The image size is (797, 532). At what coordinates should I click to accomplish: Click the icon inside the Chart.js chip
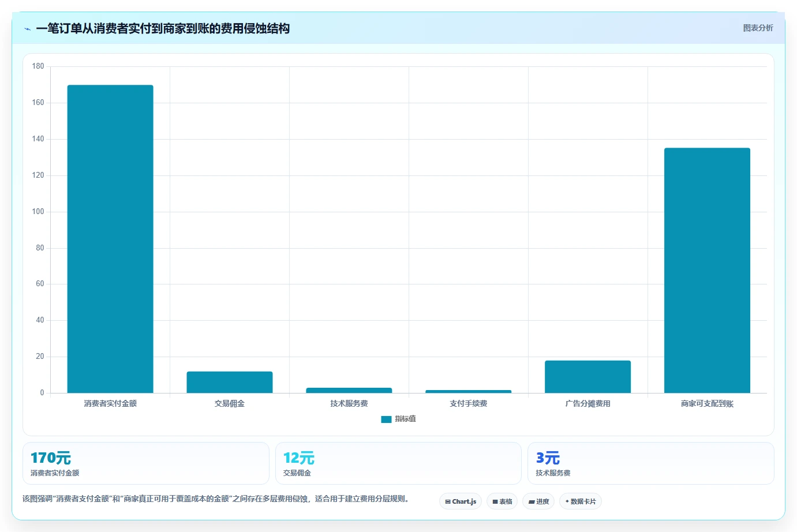[x=448, y=502]
